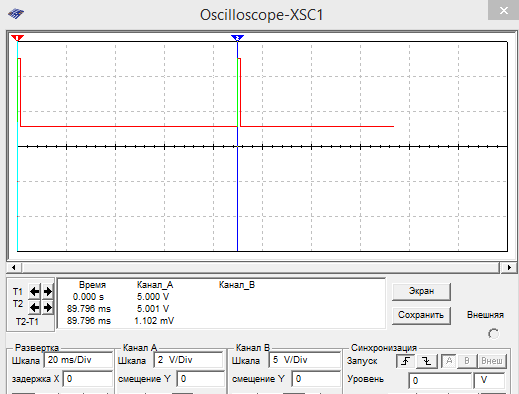Select Внеш external trigger button
The height and width of the screenshot is (394, 519).
pyautogui.click(x=492, y=361)
